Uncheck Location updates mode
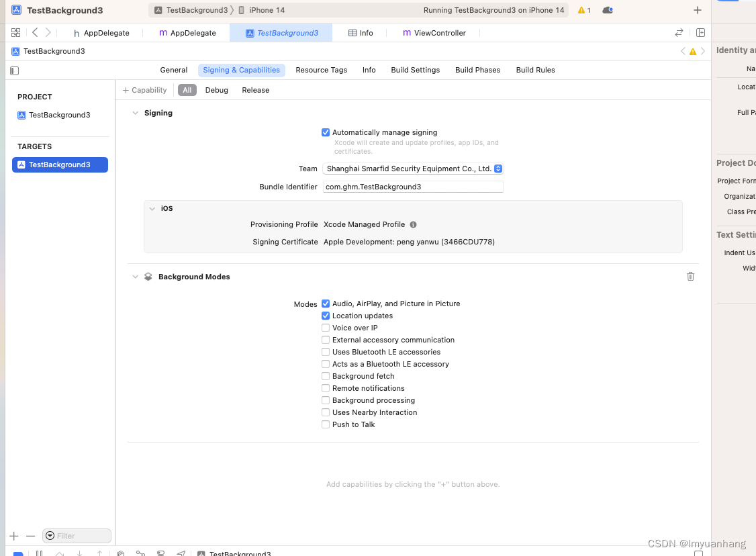This screenshot has height=556, width=756. pyautogui.click(x=326, y=316)
